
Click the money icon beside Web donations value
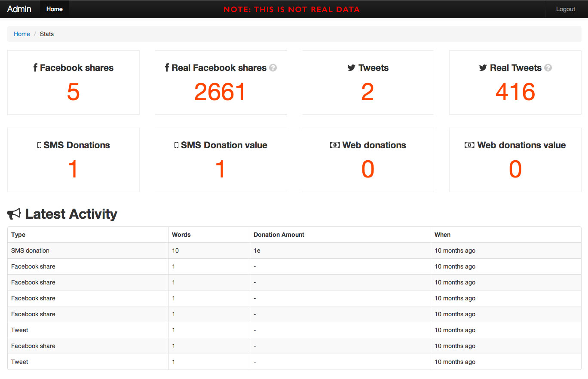click(x=469, y=145)
